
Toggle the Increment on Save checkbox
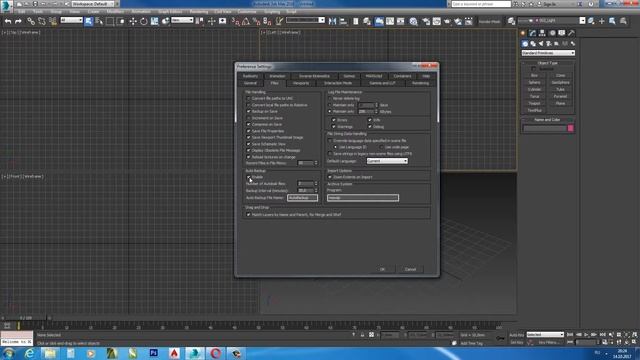248,118
